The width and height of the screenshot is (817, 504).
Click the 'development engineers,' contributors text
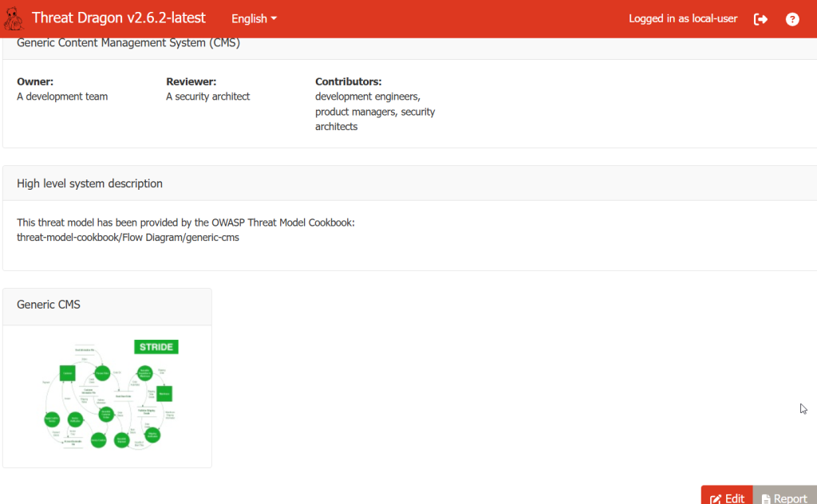[367, 96]
